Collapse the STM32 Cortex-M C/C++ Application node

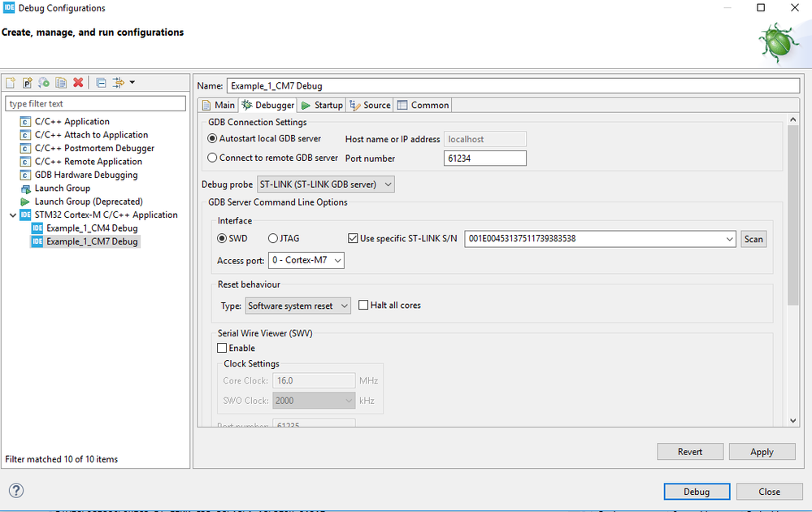point(13,215)
